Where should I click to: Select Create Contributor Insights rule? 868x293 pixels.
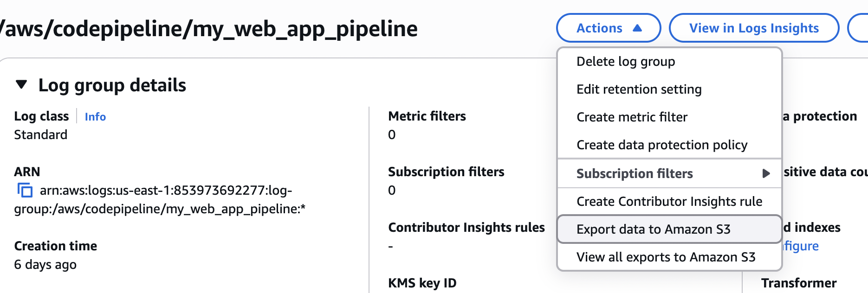coord(669,202)
